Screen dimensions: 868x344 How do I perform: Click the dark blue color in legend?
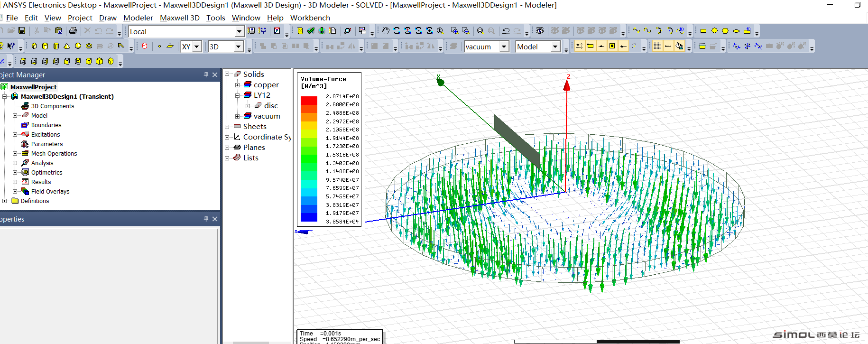tap(309, 217)
